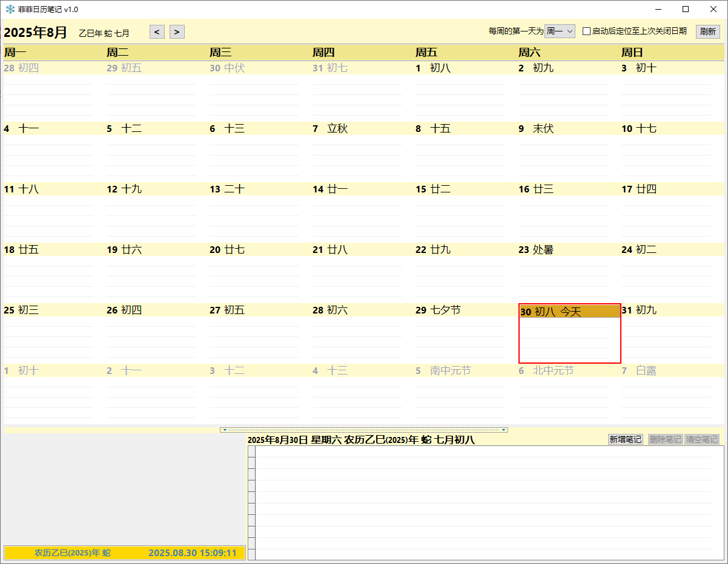Enable restore last closed date on startup
The height and width of the screenshot is (564, 728).
tap(586, 31)
